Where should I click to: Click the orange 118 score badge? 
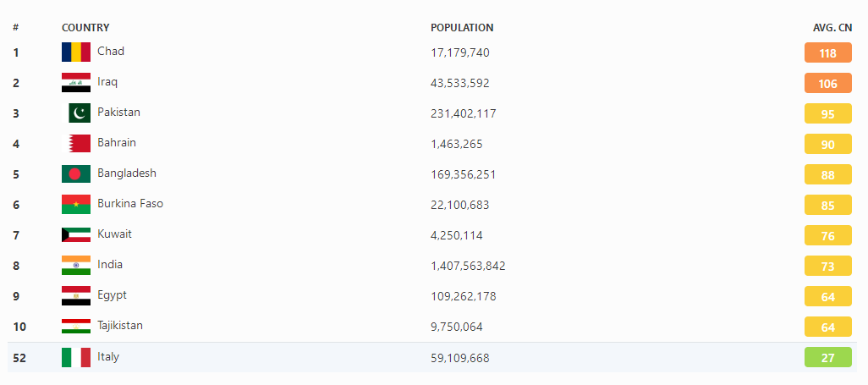click(x=827, y=53)
